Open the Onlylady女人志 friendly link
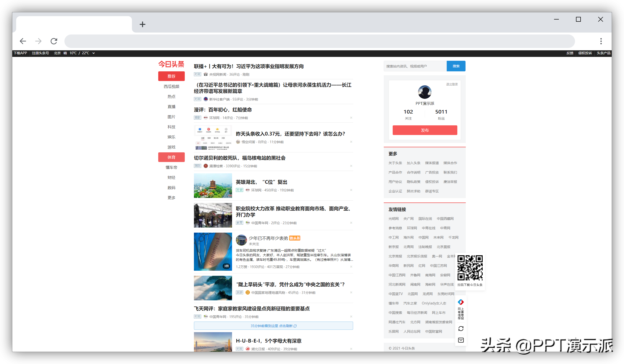This screenshot has height=364, width=624. [x=434, y=303]
